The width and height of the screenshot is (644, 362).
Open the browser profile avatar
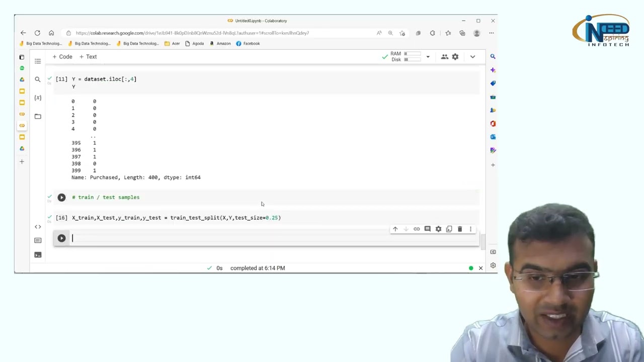[x=476, y=33]
